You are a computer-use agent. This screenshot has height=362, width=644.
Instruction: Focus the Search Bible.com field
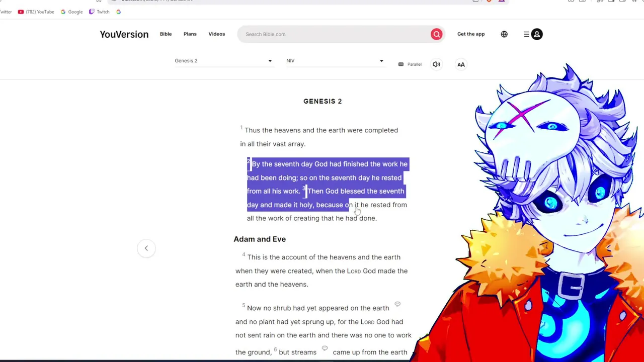(x=335, y=34)
